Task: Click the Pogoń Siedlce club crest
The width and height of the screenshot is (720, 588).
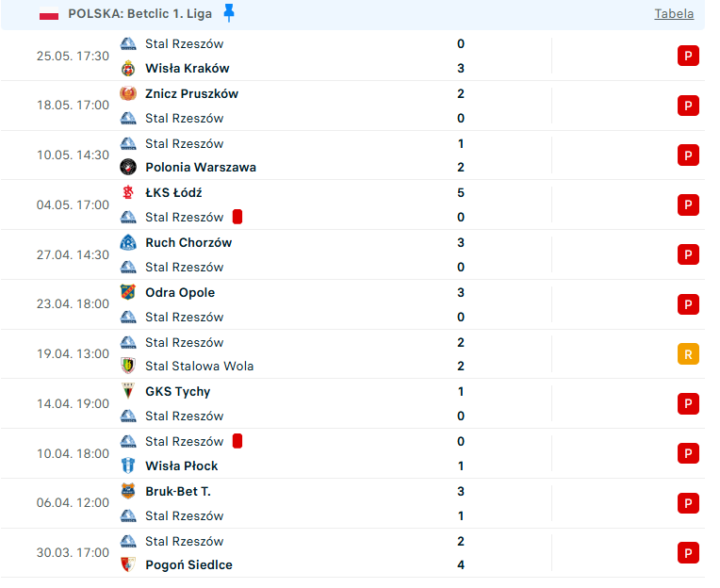Action: 128,564
